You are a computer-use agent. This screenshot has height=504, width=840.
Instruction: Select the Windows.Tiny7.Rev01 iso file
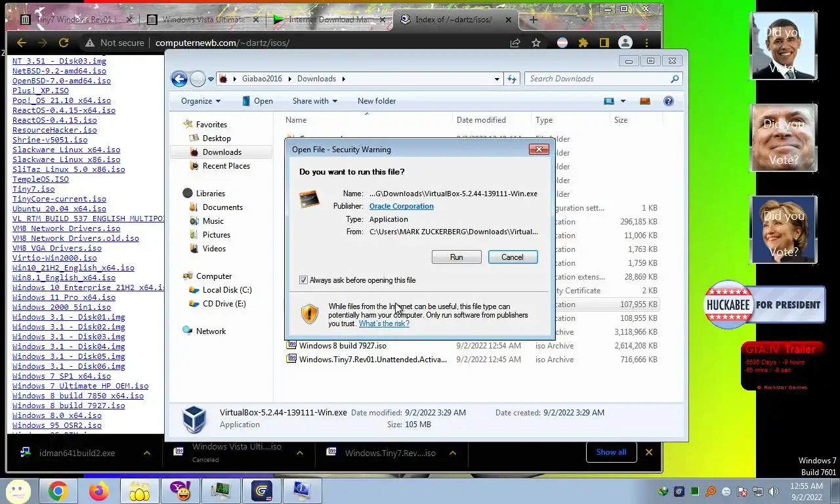tap(373, 360)
